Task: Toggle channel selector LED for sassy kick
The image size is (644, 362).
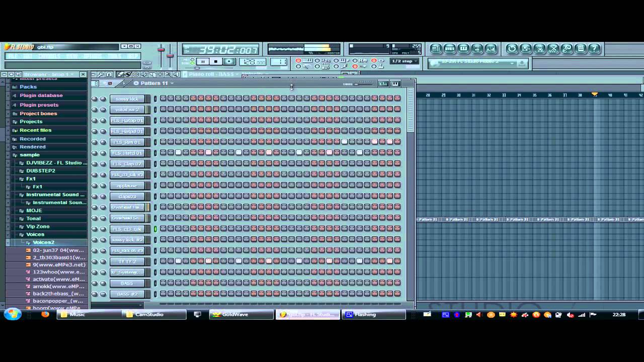Action: point(155,99)
